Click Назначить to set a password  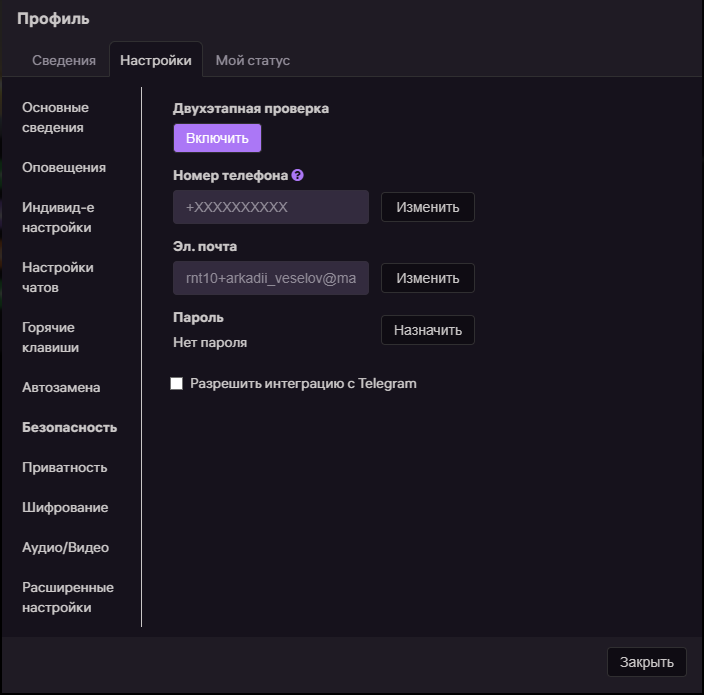click(427, 330)
